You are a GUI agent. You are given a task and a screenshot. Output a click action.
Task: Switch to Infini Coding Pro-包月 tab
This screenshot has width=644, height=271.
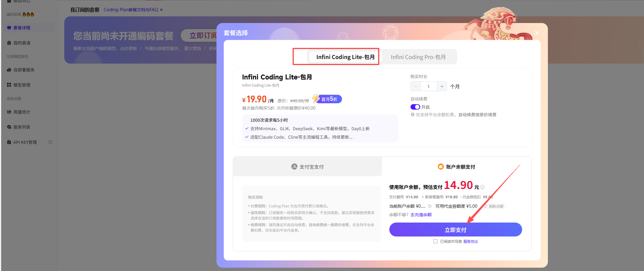pyautogui.click(x=418, y=57)
